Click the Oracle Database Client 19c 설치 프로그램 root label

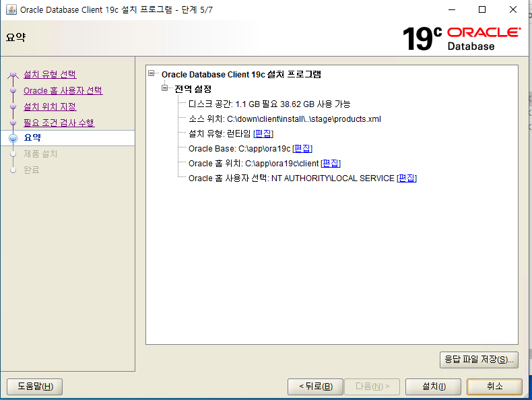click(241, 74)
